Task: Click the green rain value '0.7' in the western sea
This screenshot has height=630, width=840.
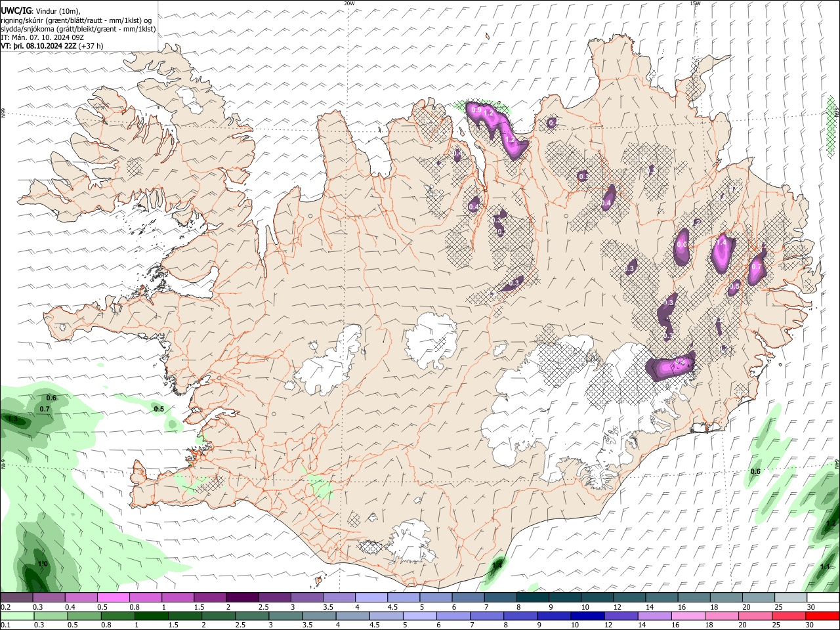Action: point(45,409)
